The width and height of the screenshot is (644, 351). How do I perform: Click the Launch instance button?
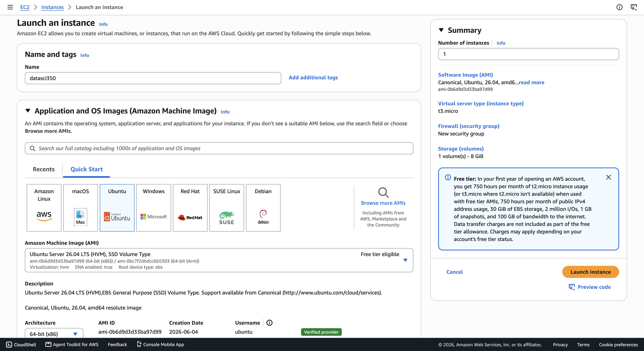[591, 272]
